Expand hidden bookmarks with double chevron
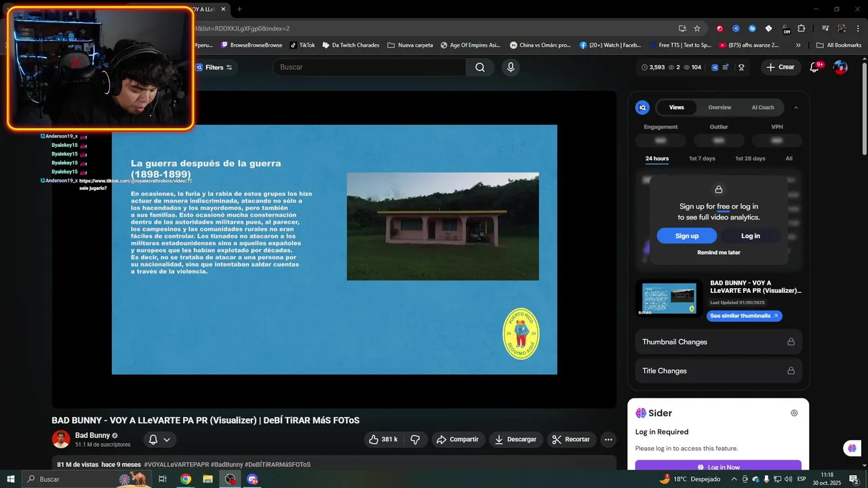Screen dimensions: 868x488 pos(798,45)
